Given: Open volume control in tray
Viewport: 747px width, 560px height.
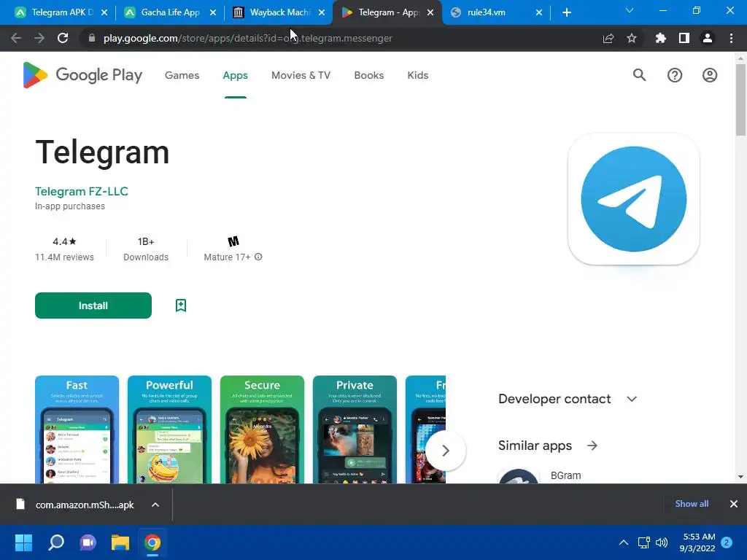Looking at the screenshot, I should [662, 542].
